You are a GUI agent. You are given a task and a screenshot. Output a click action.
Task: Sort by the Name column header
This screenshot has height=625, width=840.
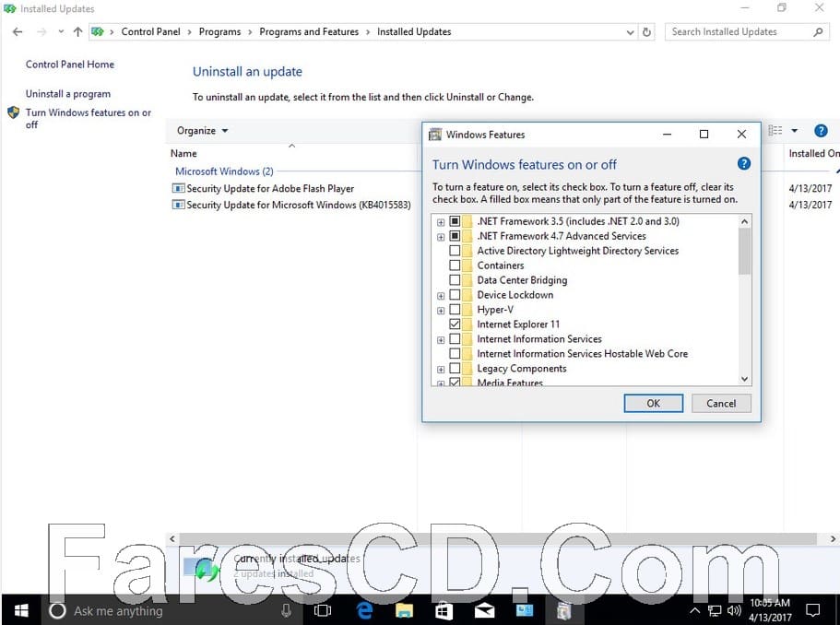tap(183, 153)
